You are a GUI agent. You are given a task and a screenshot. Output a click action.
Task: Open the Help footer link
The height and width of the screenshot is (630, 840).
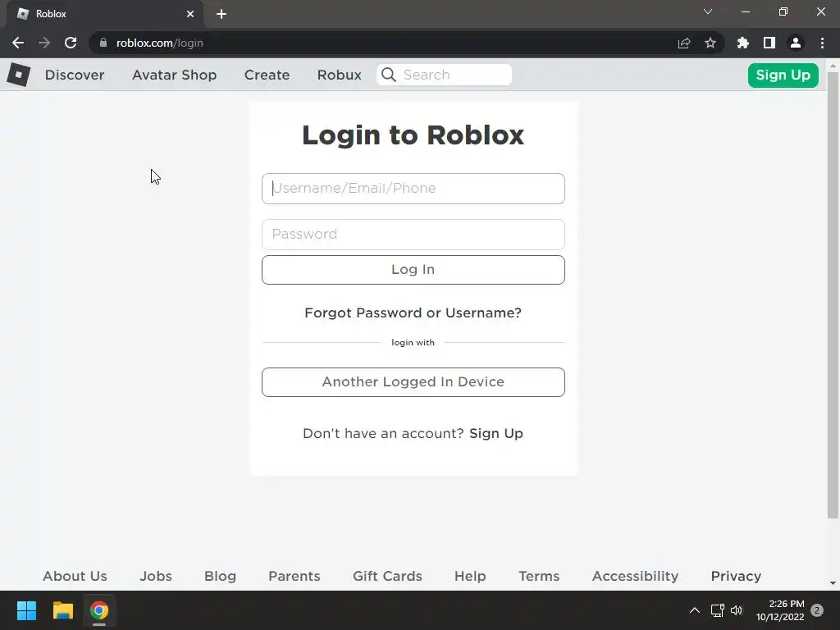point(470,576)
